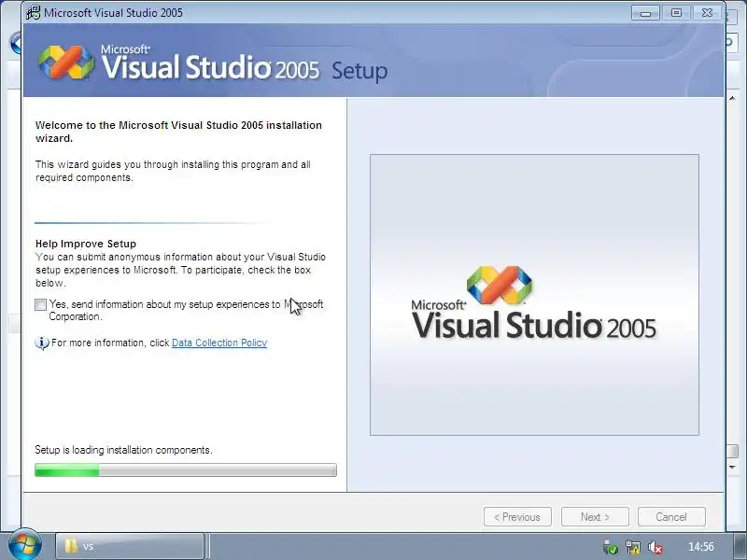747x560 pixels.
Task: Click the back arrow of the background window
Action: point(16,43)
